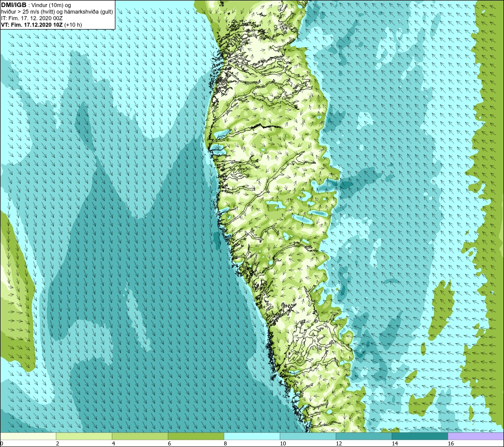Click the 10–12 m/s light teal legend swatch
This screenshot has height=447, width=504.
pyautogui.click(x=308, y=436)
